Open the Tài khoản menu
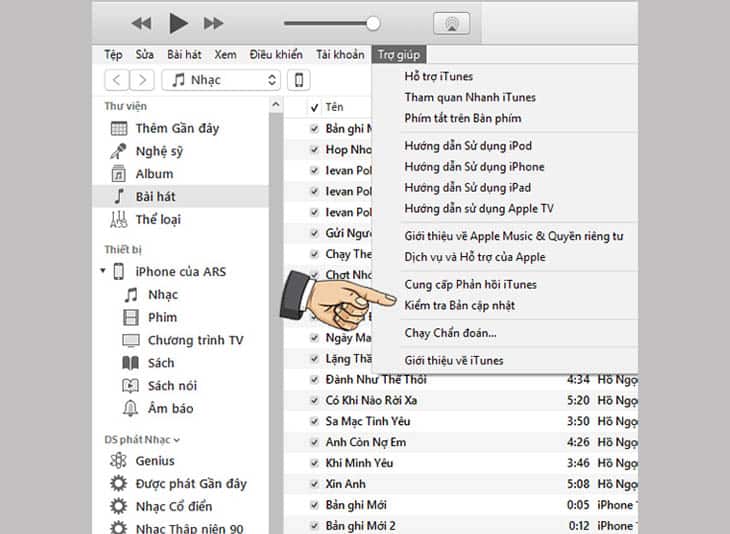Screen dimensions: 730x534 (339, 54)
